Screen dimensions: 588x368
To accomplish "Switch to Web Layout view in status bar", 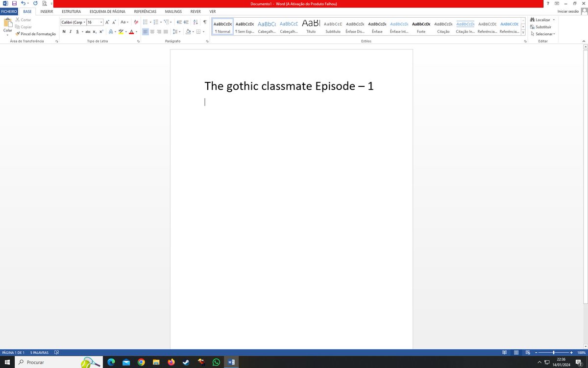I will click(x=528, y=352).
